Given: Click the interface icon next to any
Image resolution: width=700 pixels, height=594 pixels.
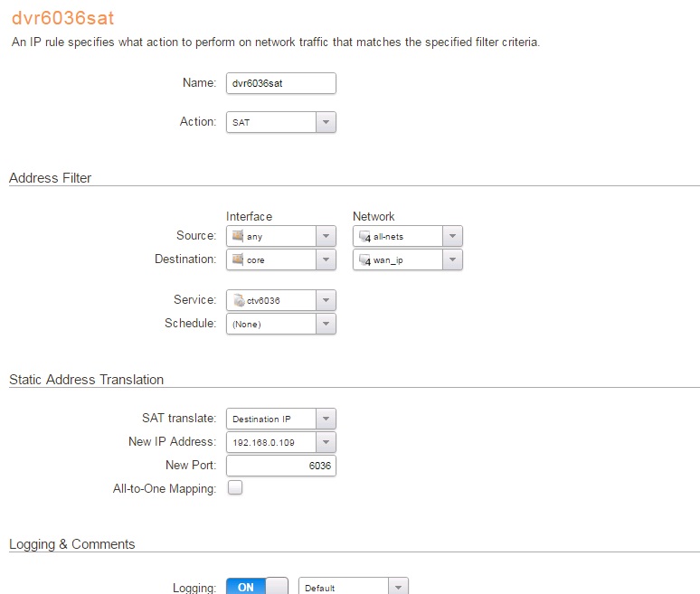Looking at the screenshot, I should pos(238,236).
